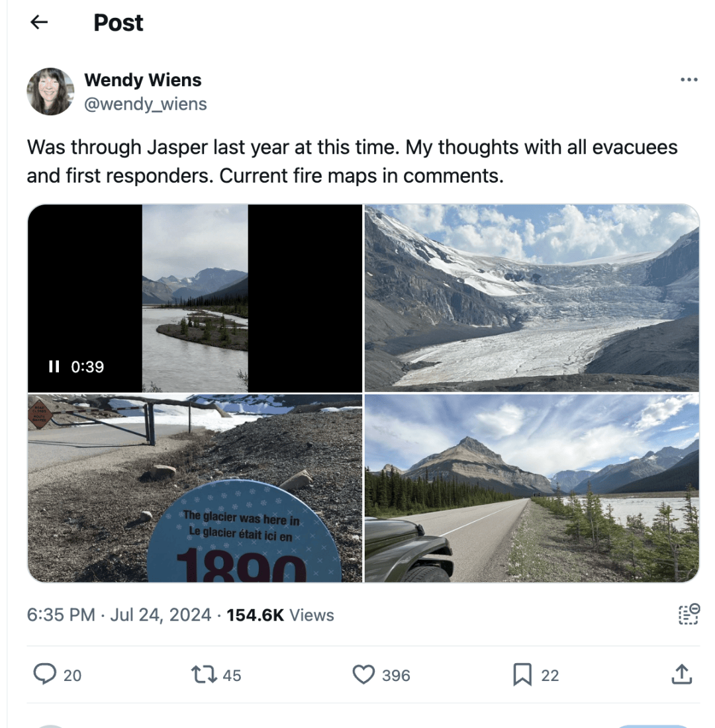
Task: Open the three-dot more options menu
Action: 689,80
